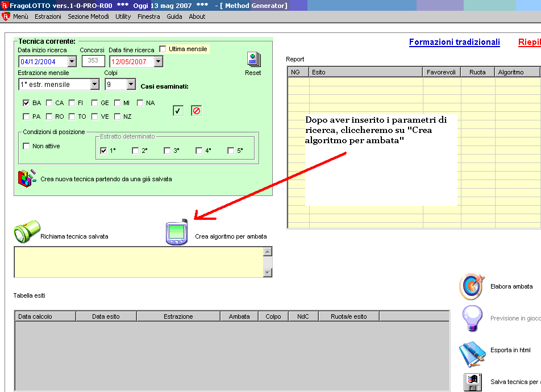This screenshot has width=541, height=392.
Task: Open the Data inizio ricerca dropdown
Action: point(72,61)
